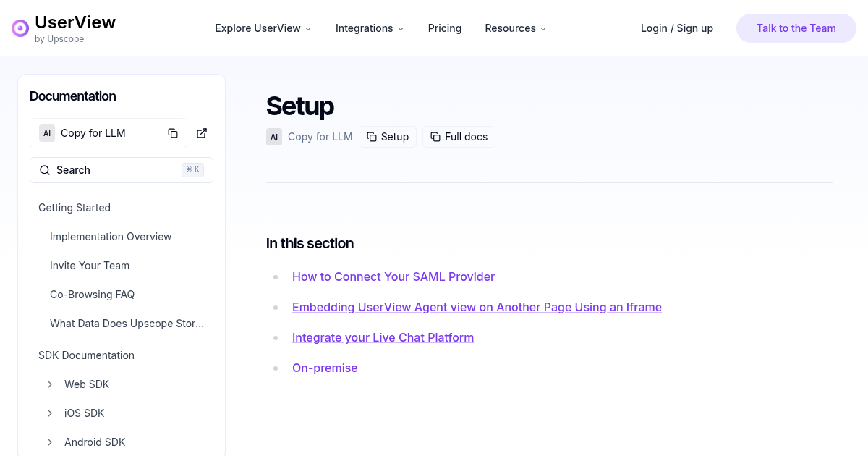
Task: Click the Talk to the Team button
Action: [796, 28]
